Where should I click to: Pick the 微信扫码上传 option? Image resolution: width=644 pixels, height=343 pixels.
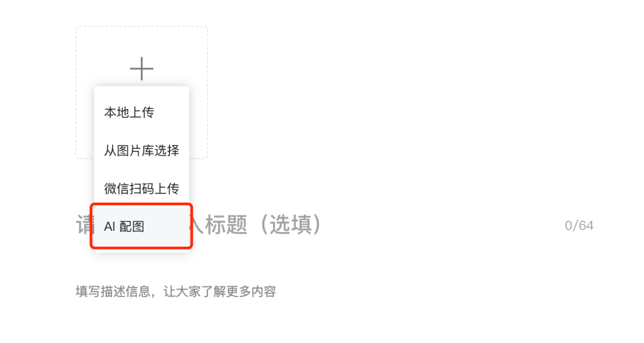tap(142, 188)
